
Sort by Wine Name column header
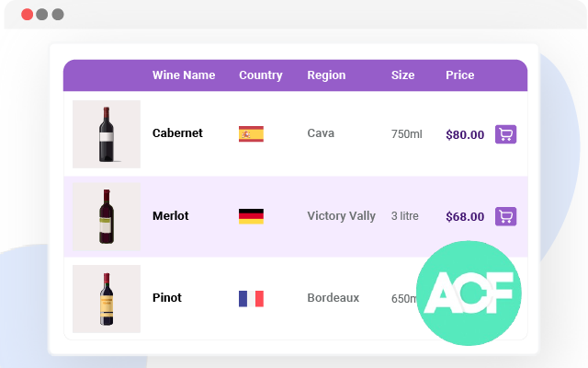pos(184,75)
